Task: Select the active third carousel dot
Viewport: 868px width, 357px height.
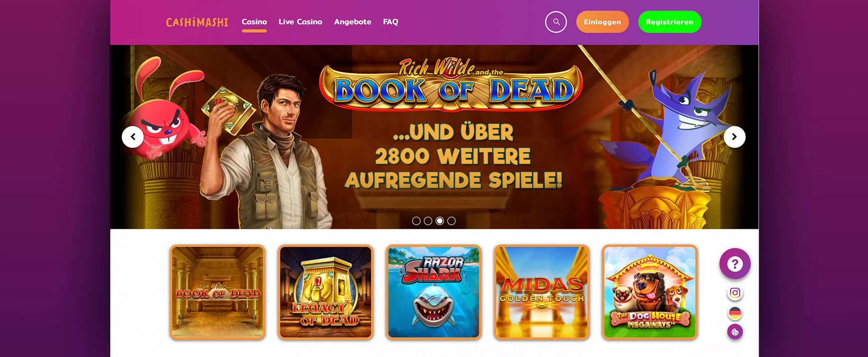Action: (439, 221)
